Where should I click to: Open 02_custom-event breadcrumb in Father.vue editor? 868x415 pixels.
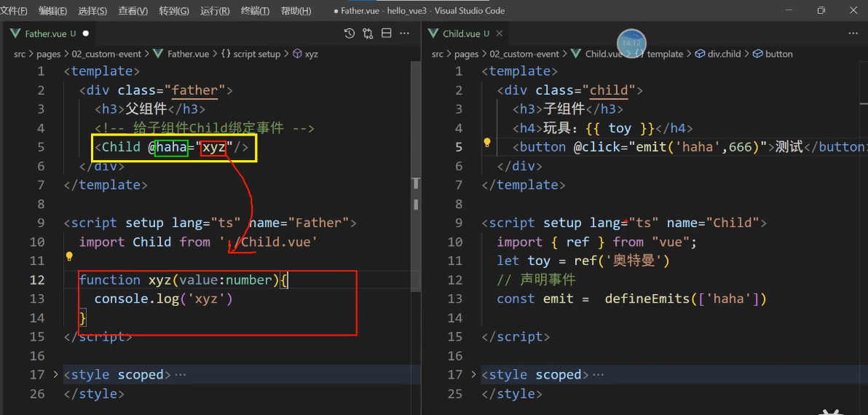[x=106, y=54]
